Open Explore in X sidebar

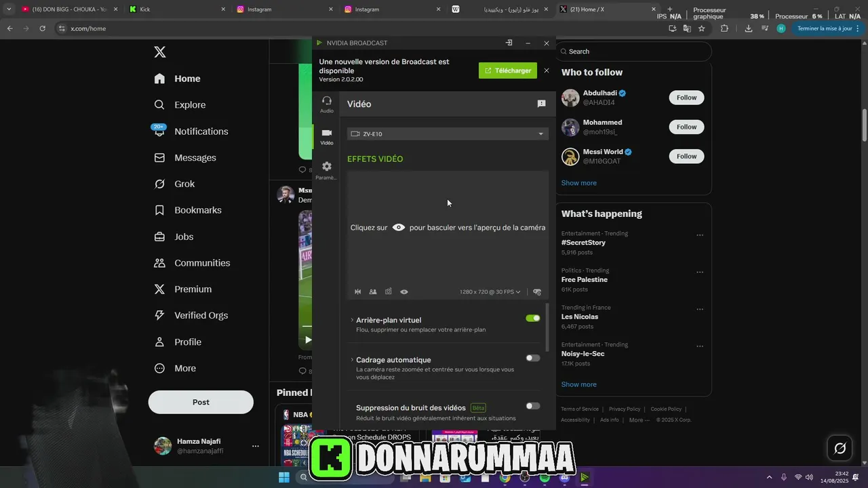click(180, 105)
